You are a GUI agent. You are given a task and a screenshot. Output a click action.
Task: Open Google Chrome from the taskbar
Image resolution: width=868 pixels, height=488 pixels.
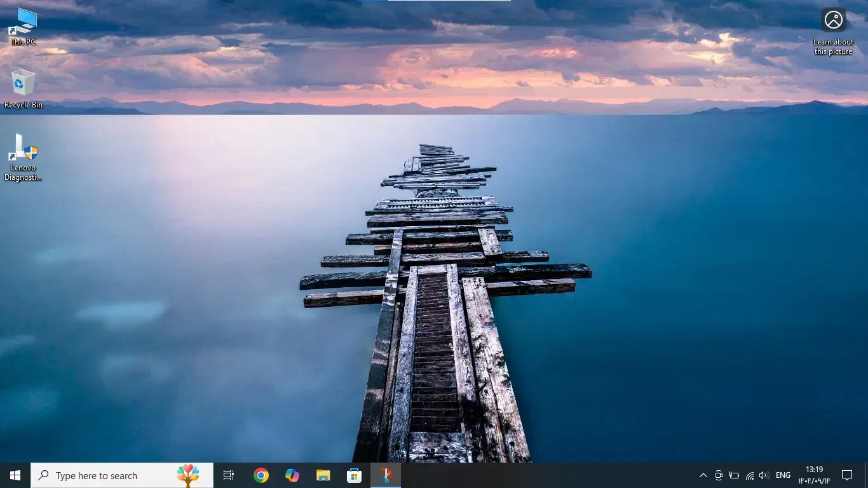(x=261, y=475)
